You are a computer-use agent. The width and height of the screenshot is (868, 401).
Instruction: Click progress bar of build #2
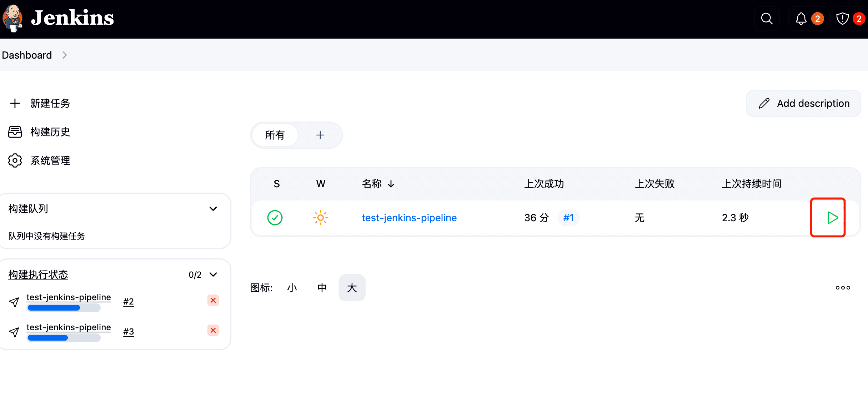[64, 308]
